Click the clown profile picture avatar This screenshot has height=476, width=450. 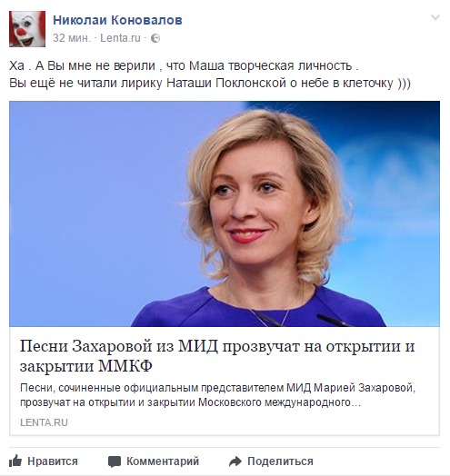(x=27, y=29)
